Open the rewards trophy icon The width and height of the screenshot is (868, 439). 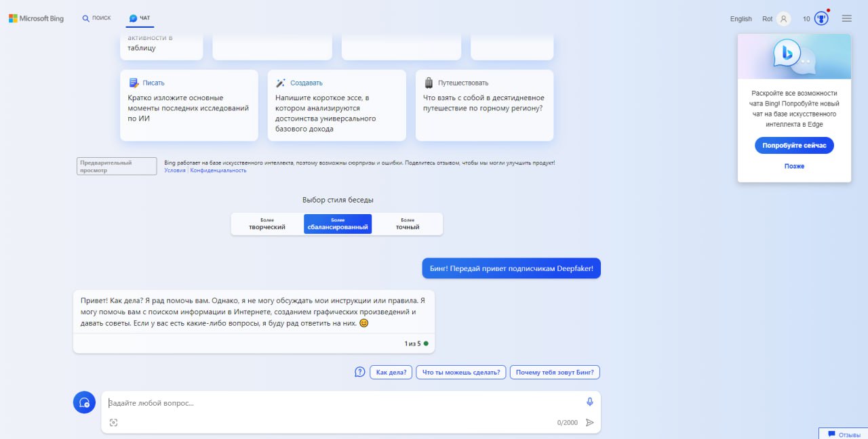[x=821, y=18]
